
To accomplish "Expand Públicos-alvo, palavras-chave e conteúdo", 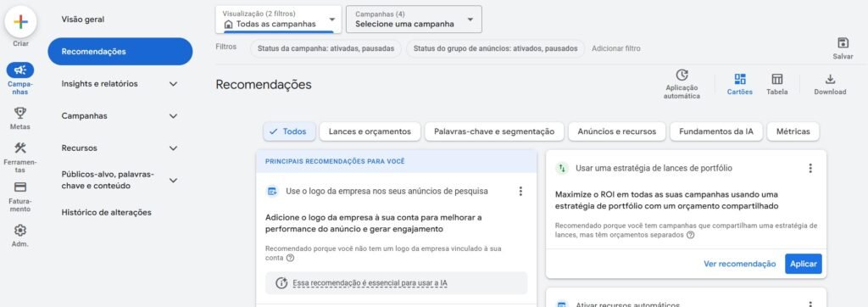I will pos(173,180).
